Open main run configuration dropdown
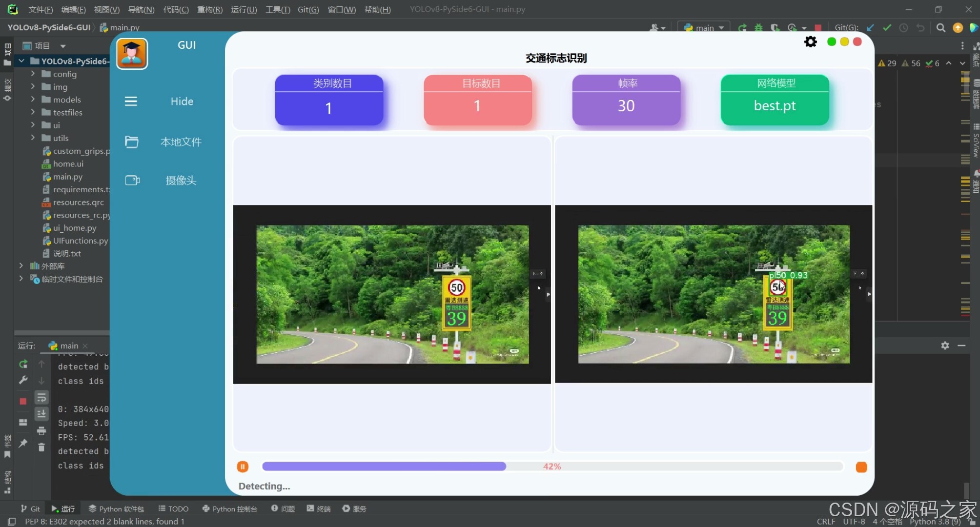 click(704, 28)
